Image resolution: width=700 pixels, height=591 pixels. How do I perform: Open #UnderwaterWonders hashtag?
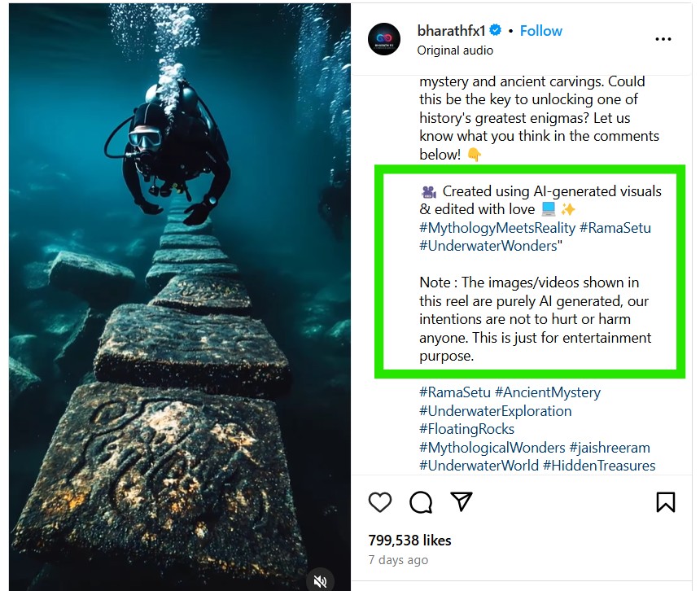pyautogui.click(x=488, y=246)
